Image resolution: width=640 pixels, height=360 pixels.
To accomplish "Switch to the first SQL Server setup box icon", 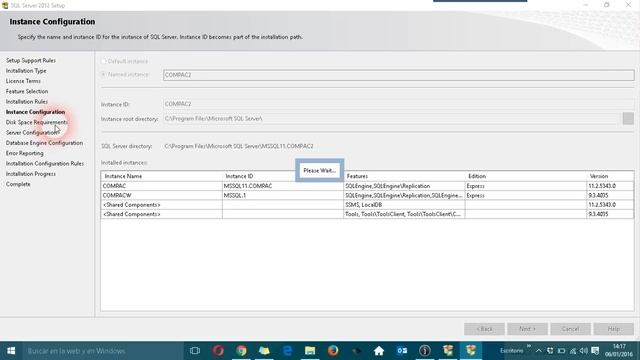I will 448,351.
